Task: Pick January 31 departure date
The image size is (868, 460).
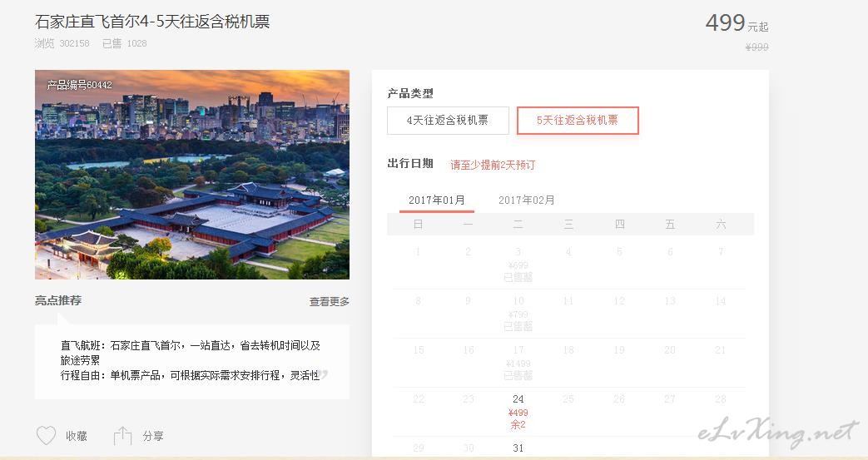Action: click(x=518, y=448)
